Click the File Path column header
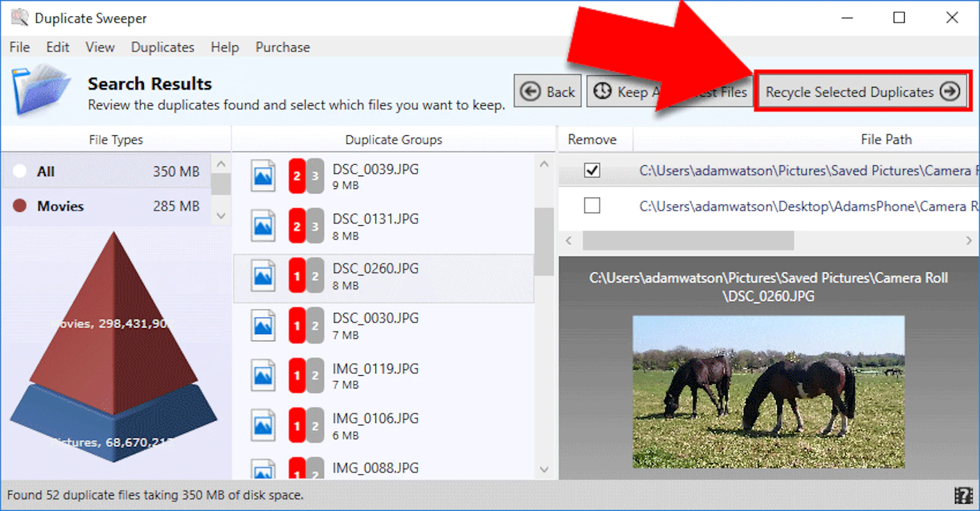Image resolution: width=980 pixels, height=511 pixels. (886, 140)
